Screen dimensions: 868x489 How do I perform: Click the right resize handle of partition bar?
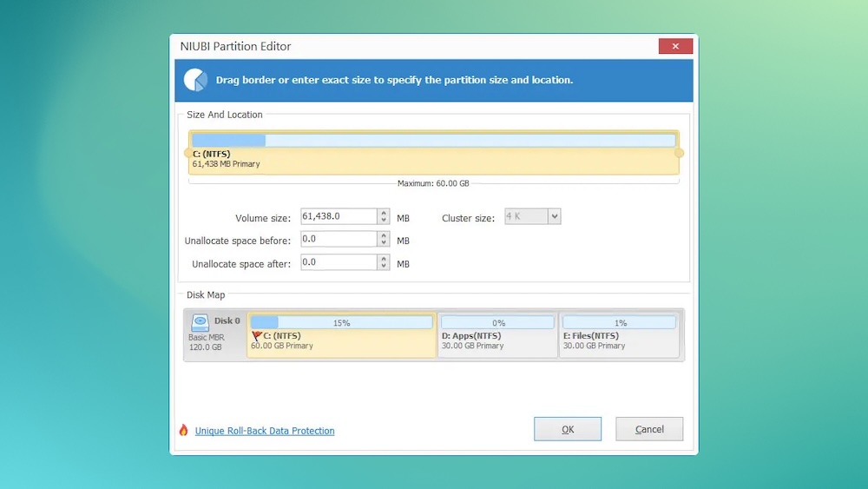click(679, 153)
